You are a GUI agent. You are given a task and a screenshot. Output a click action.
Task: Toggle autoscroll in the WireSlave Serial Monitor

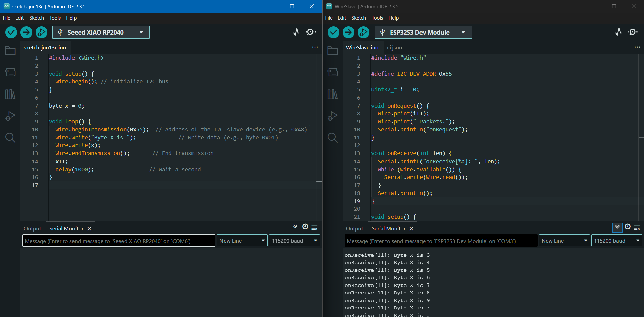(x=617, y=227)
